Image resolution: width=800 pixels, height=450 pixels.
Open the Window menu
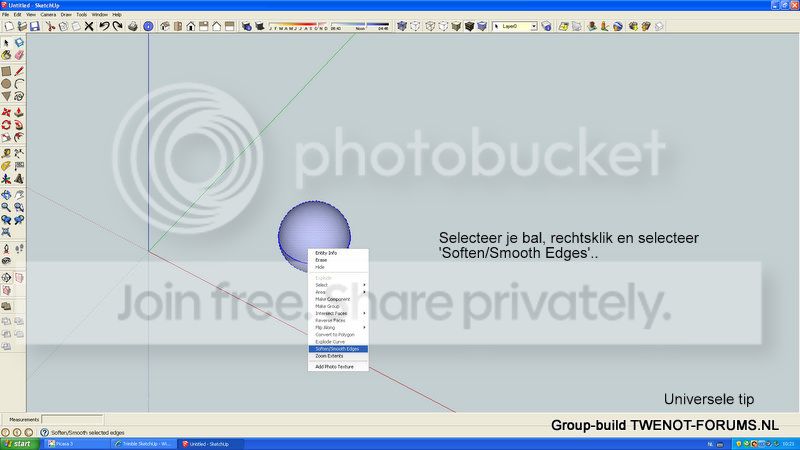[99, 15]
